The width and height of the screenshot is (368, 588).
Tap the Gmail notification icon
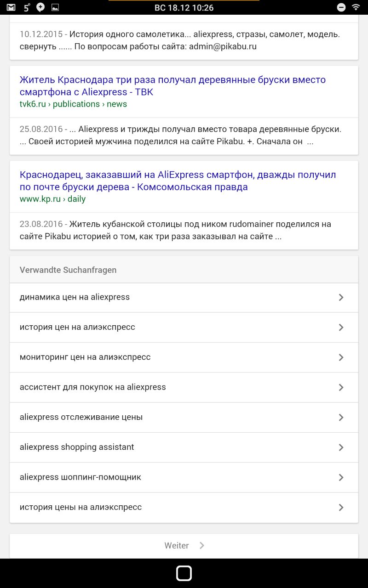coord(11,7)
